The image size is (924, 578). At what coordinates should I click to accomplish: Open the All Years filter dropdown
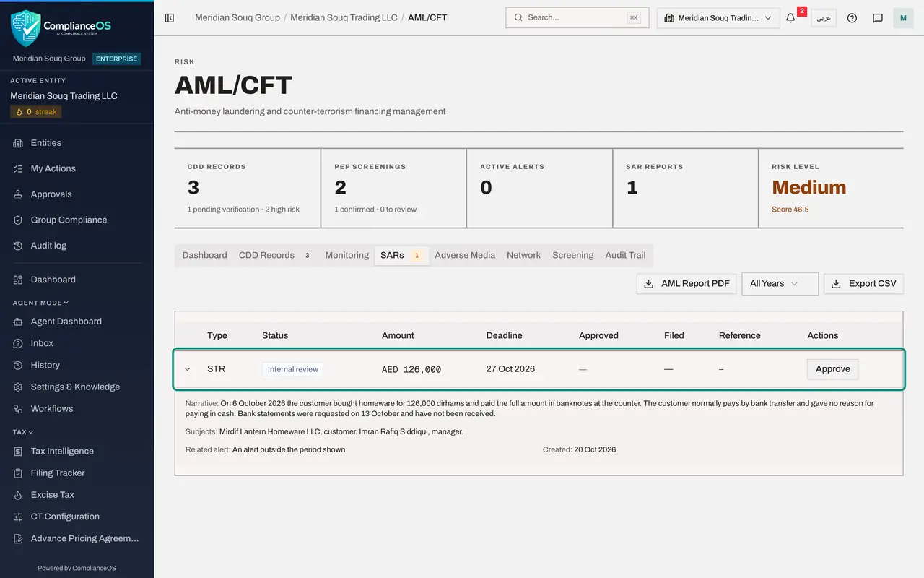pos(780,283)
